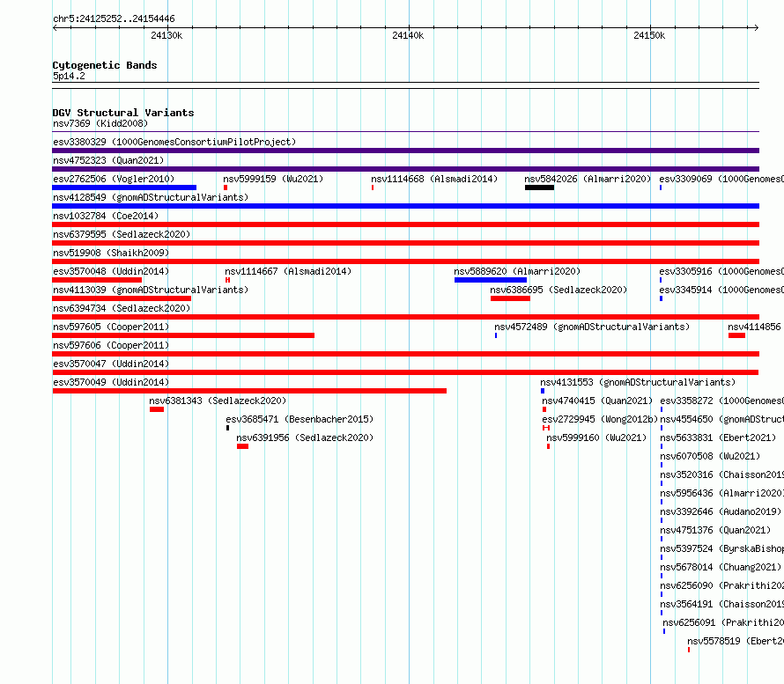This screenshot has width=784, height=684.
Task: Click the ruler's right arrow end
Action: [757, 27]
